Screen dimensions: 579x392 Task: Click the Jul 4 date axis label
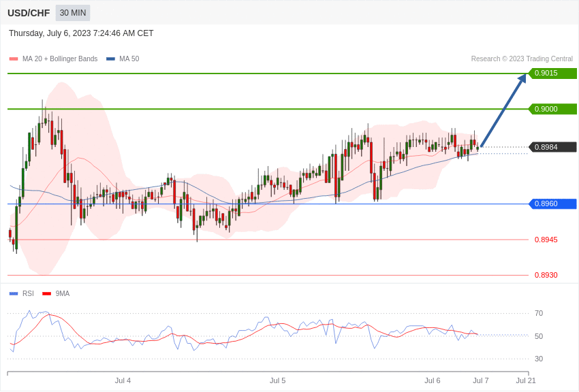(x=123, y=380)
